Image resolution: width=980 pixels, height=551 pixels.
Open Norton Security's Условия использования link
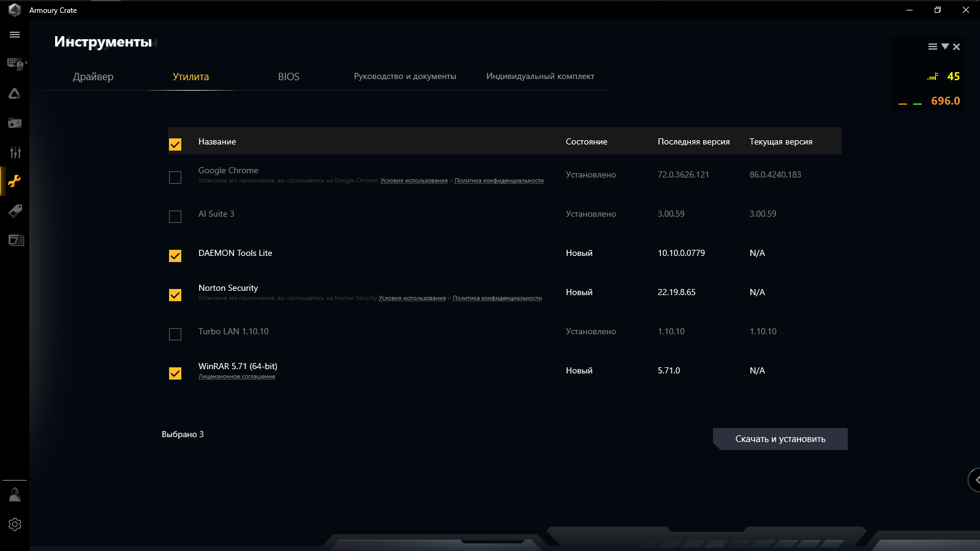412,298
